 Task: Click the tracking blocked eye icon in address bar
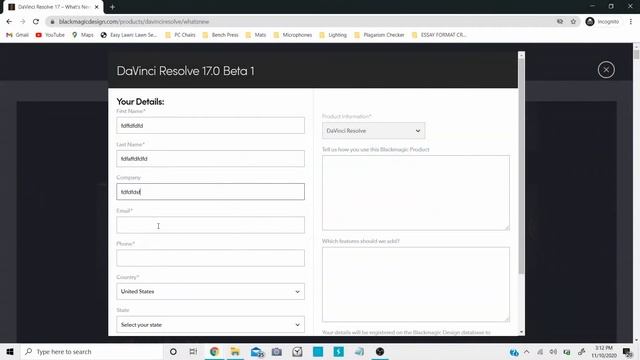(560, 22)
